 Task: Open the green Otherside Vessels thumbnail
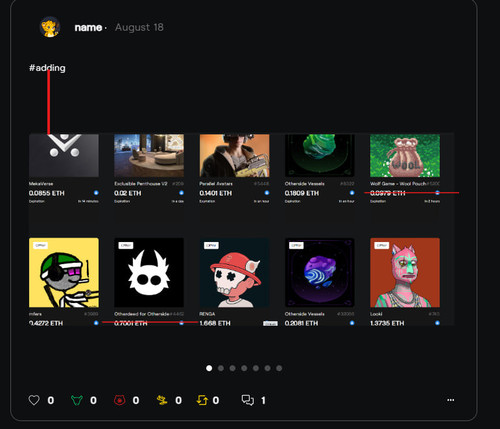[320, 155]
